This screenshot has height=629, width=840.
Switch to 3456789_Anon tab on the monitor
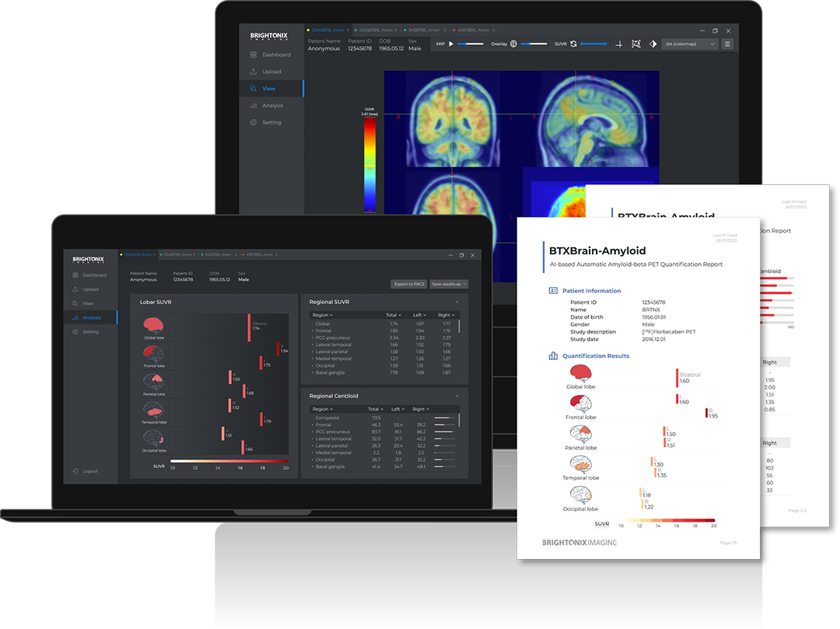tap(424, 30)
